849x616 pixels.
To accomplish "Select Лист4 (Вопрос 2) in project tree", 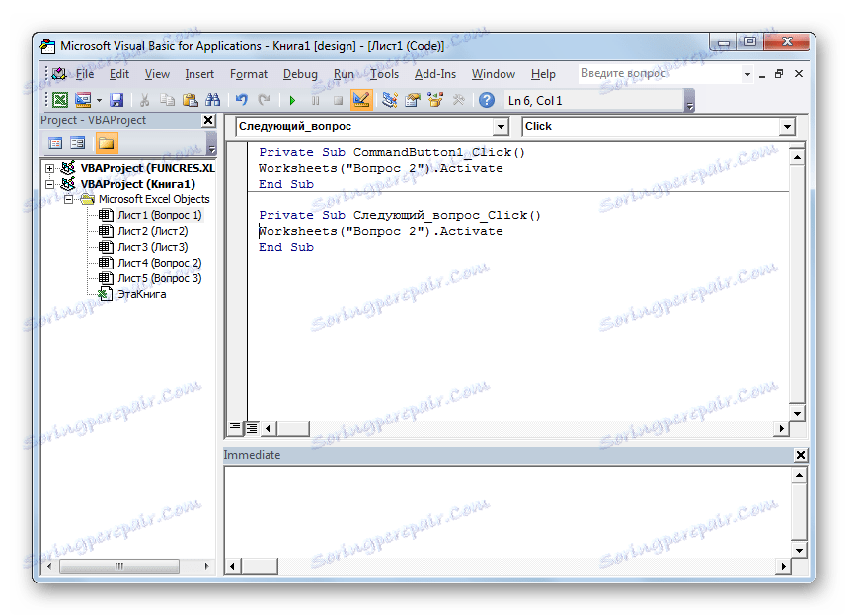I will click(159, 263).
